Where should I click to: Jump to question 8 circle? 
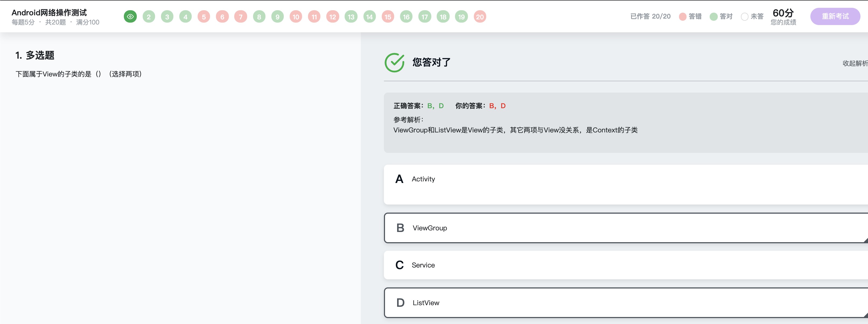tap(259, 16)
